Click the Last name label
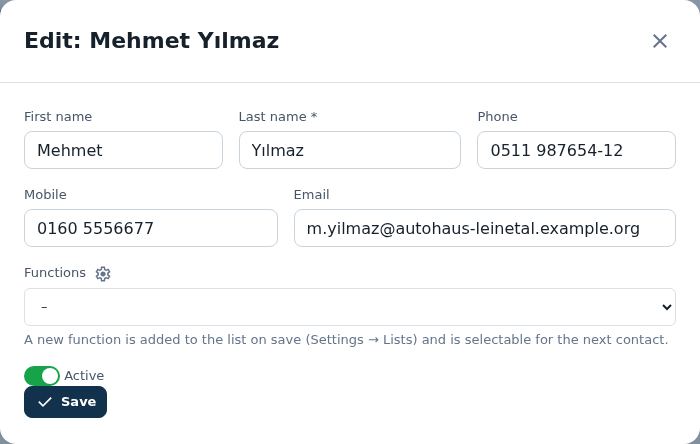The image size is (700, 444). 278,116
